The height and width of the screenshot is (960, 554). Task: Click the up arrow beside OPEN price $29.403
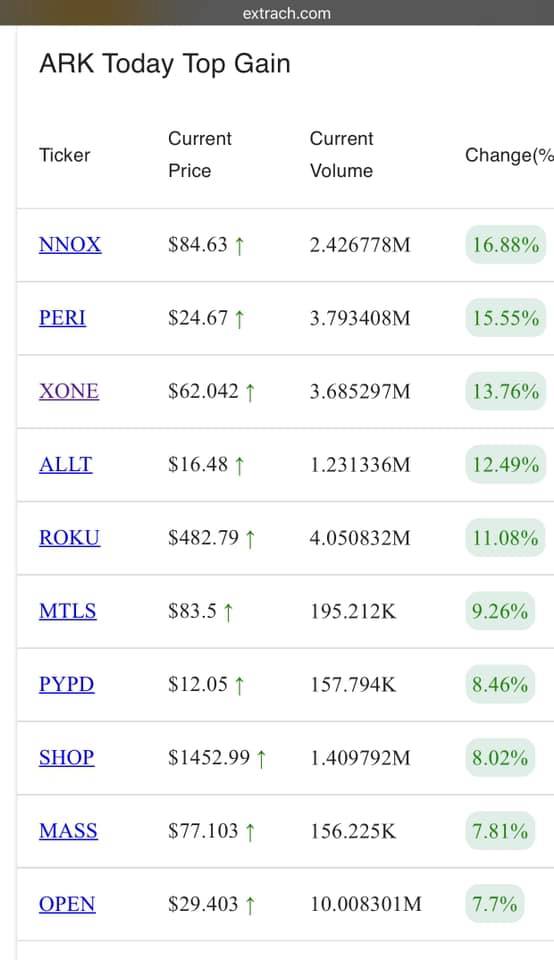coord(250,906)
